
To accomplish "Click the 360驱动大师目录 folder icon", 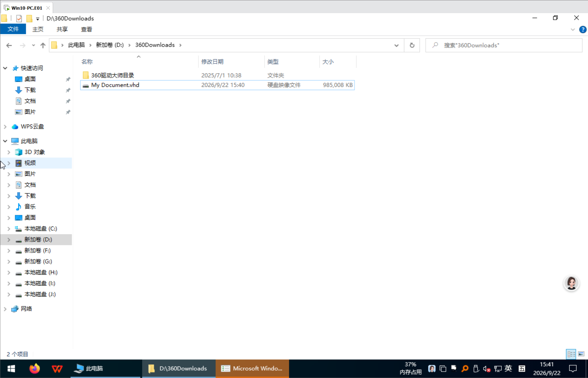I will 86,75.
